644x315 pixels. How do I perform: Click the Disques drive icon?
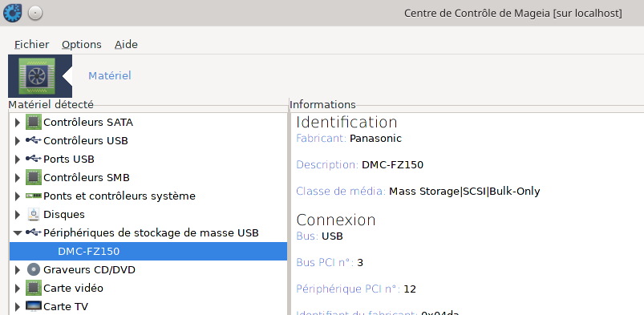pyautogui.click(x=34, y=214)
